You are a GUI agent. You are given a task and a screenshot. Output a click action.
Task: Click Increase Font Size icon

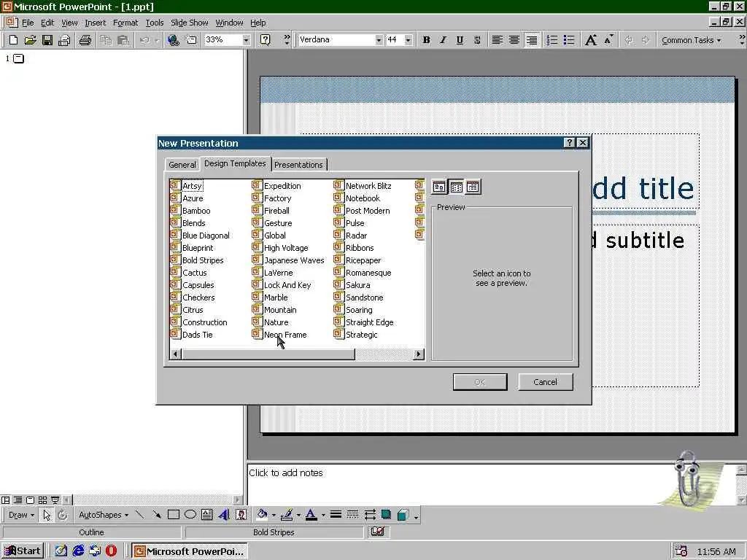(591, 40)
